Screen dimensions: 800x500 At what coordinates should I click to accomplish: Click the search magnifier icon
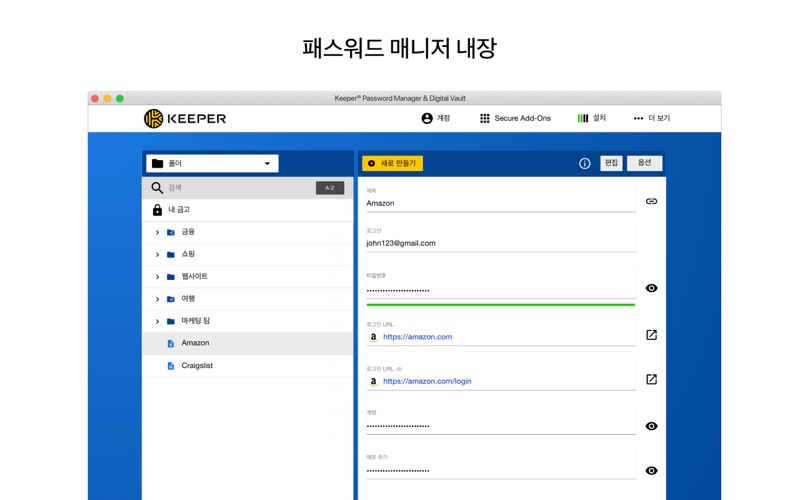pos(157,187)
